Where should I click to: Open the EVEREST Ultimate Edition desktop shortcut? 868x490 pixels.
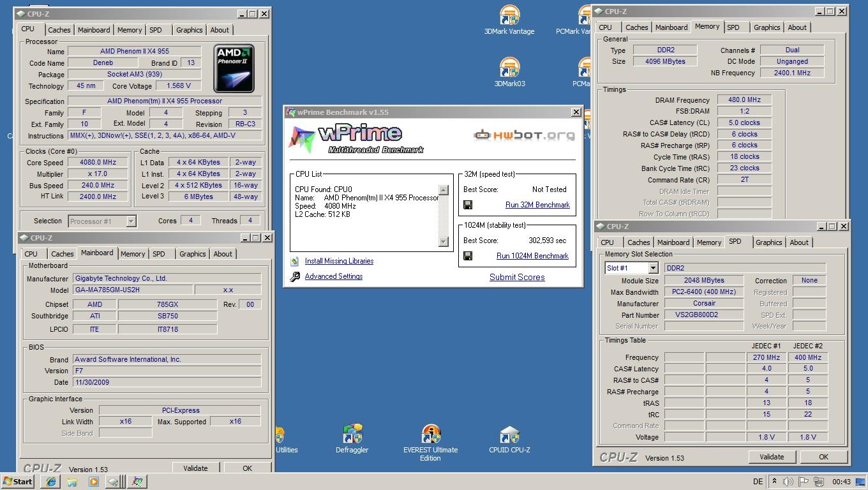tap(431, 443)
